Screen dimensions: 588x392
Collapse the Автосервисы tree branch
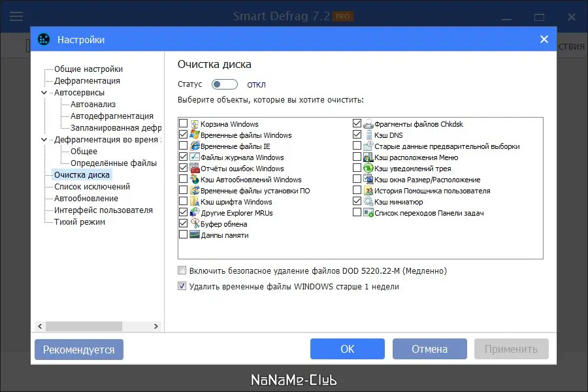tap(43, 92)
